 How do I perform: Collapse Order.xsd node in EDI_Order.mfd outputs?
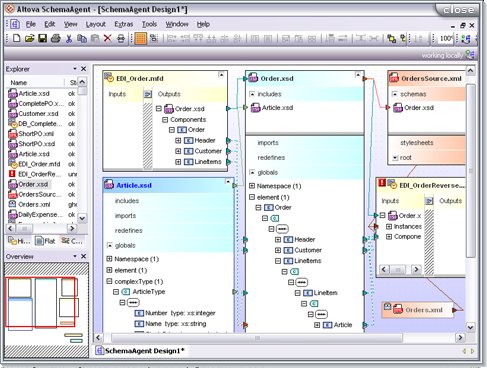(159, 108)
